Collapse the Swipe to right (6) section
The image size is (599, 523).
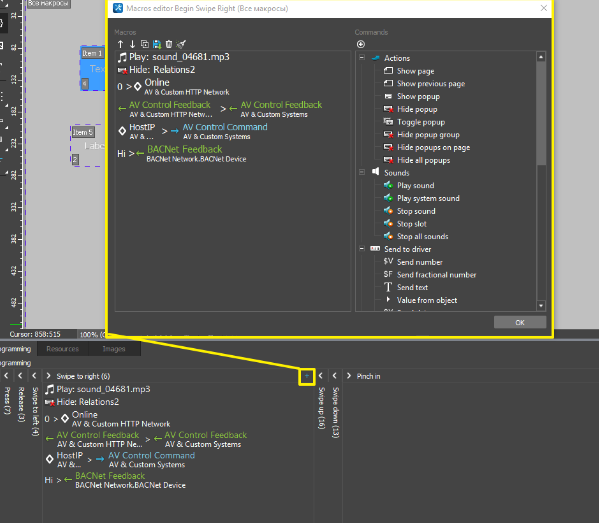point(49,376)
